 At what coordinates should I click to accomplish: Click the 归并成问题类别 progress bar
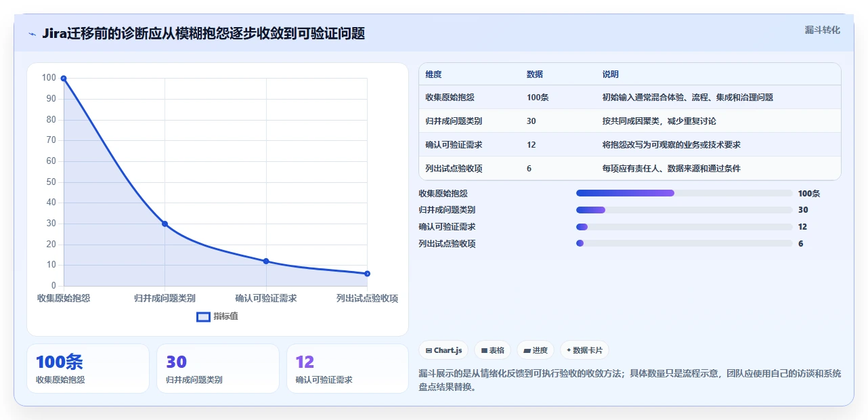684,210
